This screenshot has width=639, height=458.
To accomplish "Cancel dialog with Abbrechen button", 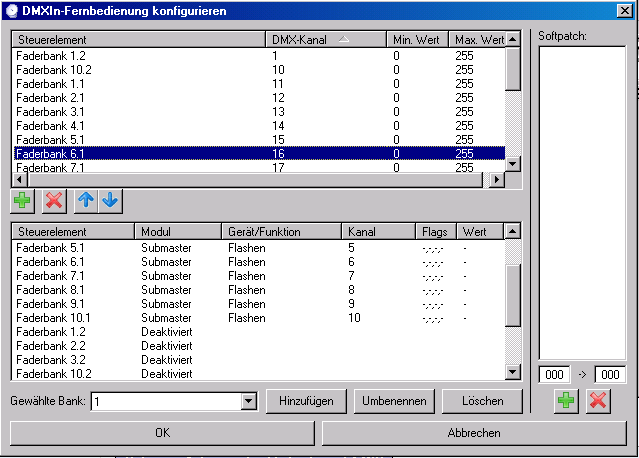I will (x=473, y=433).
